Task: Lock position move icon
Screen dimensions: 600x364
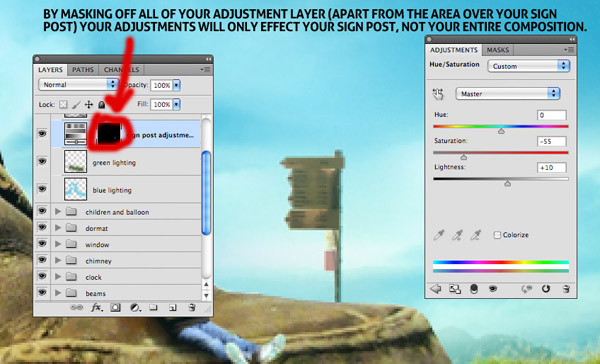Action: 89,104
